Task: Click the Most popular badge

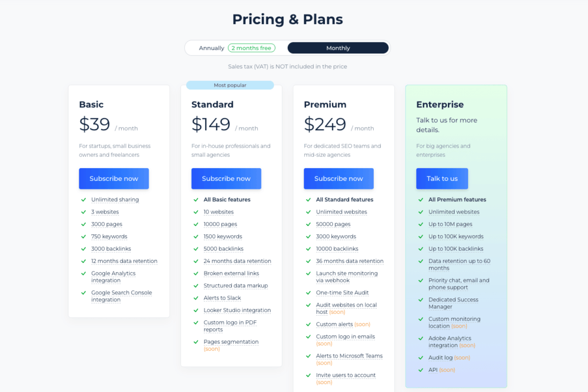Action: coord(230,86)
